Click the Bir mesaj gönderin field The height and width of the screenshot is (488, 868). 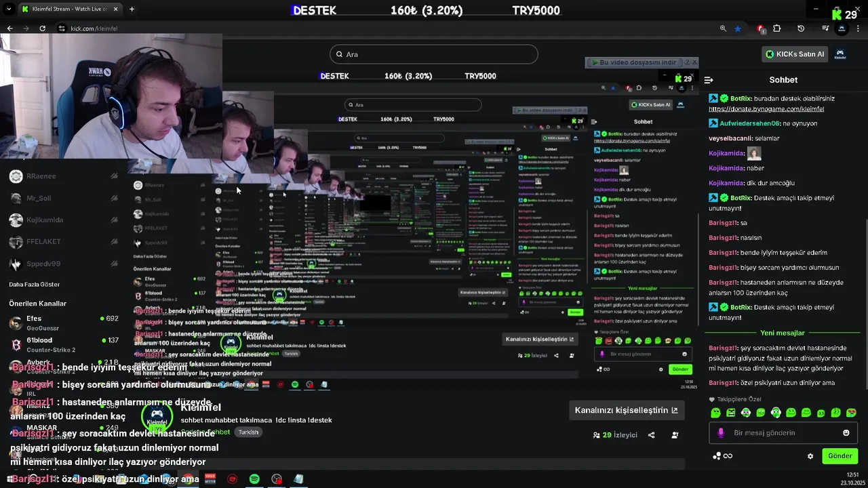[783, 432]
